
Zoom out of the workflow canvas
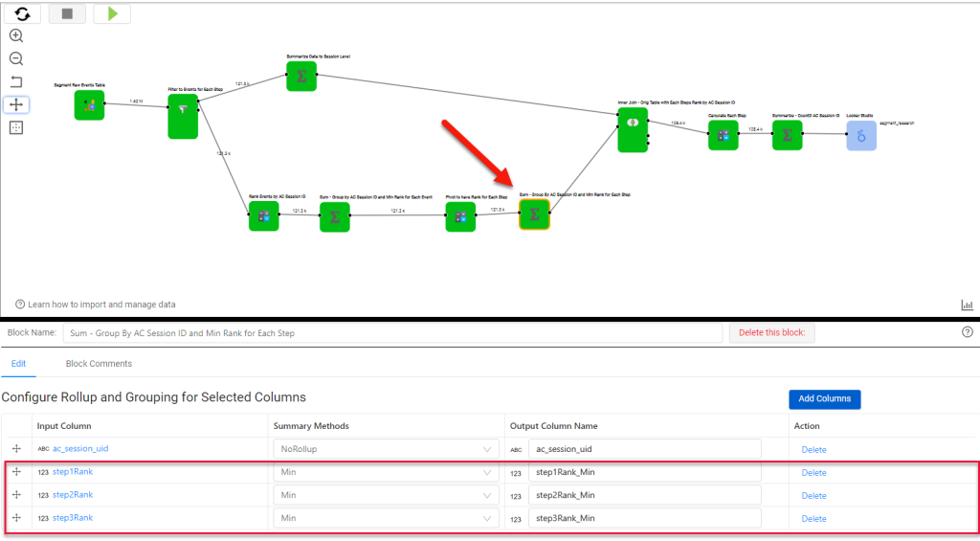point(16,58)
